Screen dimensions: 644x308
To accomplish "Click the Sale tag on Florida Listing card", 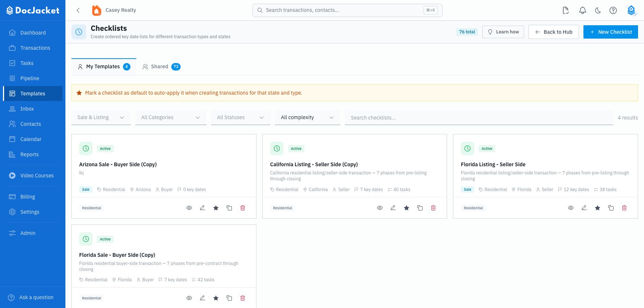I will [467, 190].
